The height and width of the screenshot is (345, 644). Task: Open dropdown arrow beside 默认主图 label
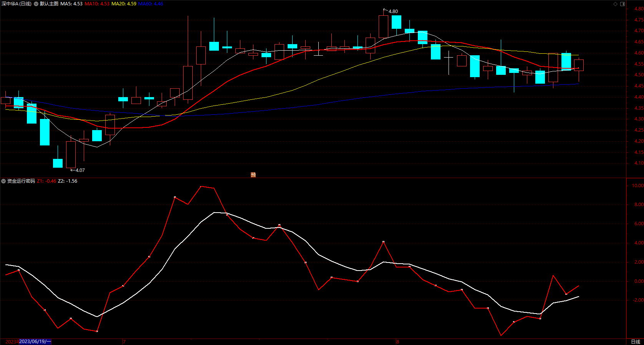36,4
